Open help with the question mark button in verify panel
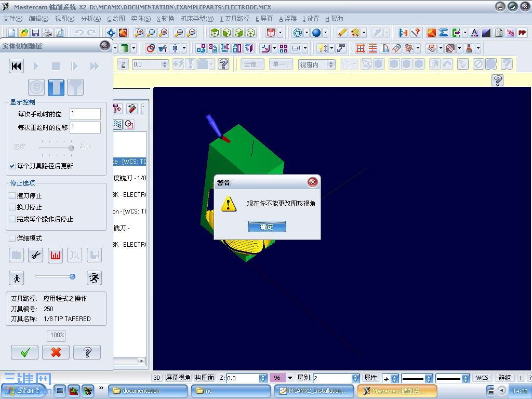This screenshot has width=532, height=399. (87, 352)
